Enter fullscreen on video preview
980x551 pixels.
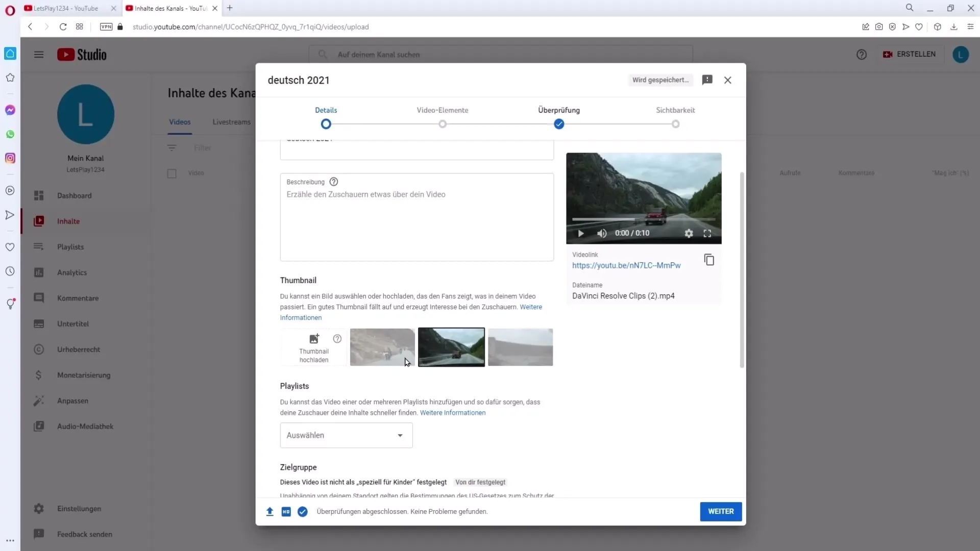point(707,233)
